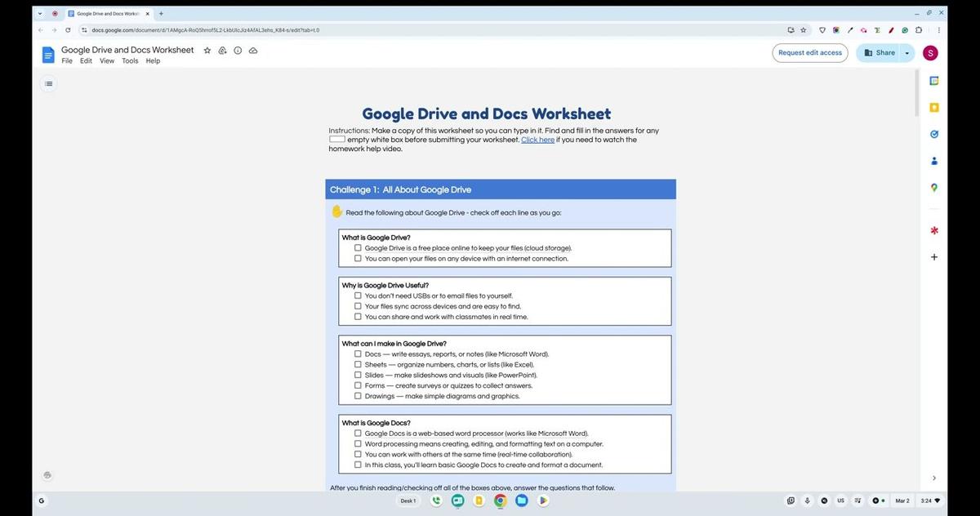Add a new add-on with the plus icon
Viewport: 980px width, 516px height.
point(934,256)
